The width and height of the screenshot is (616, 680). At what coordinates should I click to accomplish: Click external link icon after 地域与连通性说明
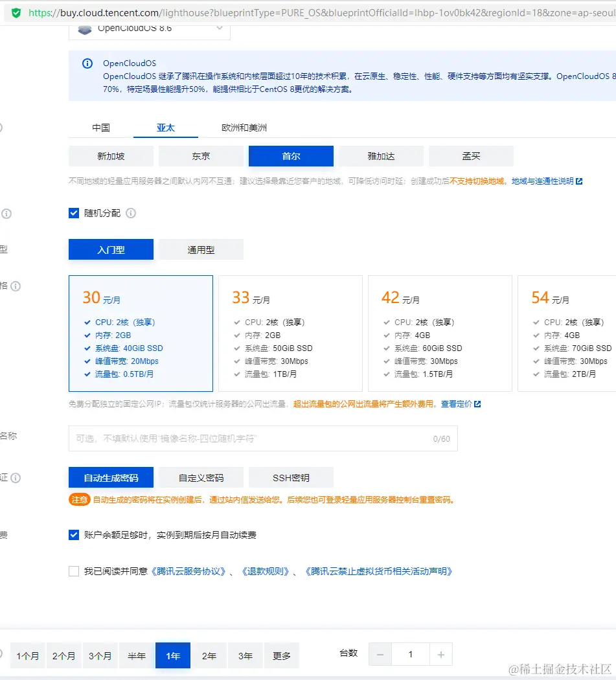579,181
